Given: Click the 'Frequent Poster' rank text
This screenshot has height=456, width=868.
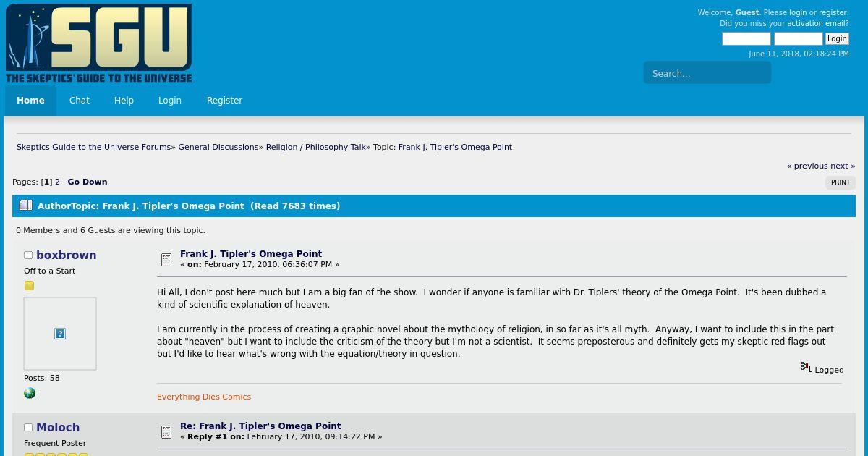Looking at the screenshot, I should pos(55,443).
